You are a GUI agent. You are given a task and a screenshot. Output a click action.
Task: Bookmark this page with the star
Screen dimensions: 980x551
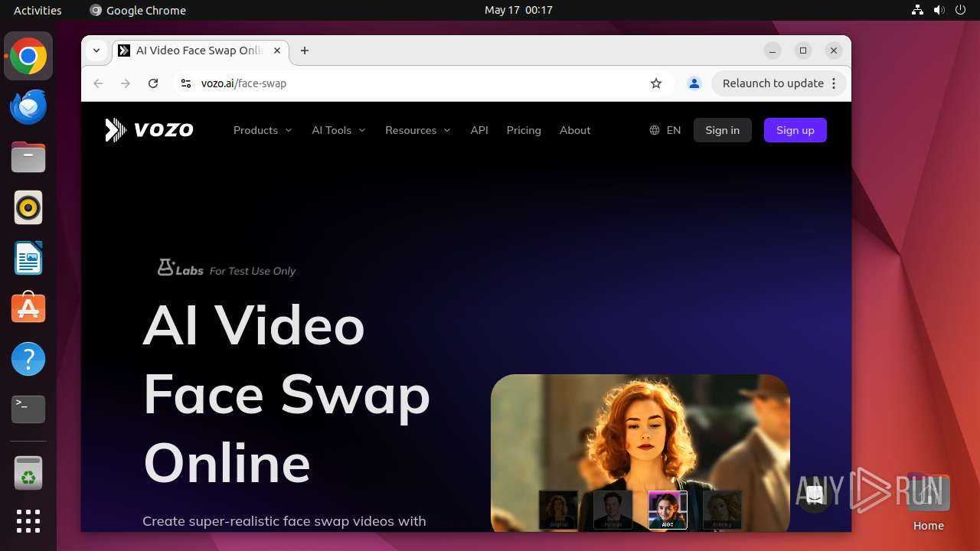(x=656, y=83)
